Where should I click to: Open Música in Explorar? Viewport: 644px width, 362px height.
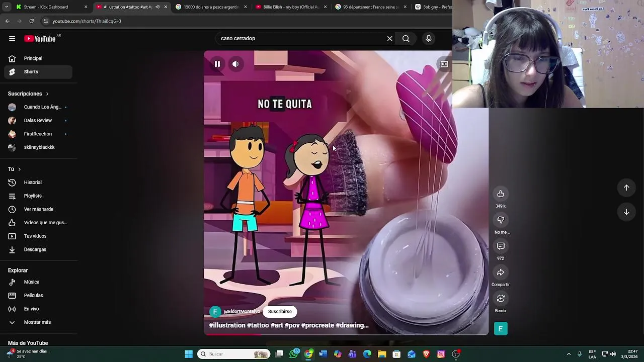pos(38,282)
